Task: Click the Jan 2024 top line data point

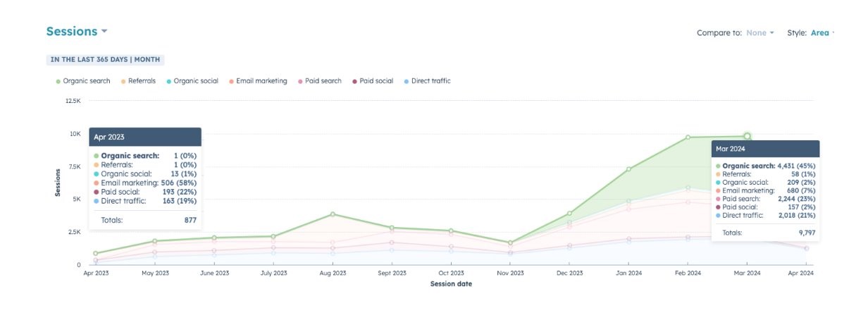Action: click(x=628, y=169)
